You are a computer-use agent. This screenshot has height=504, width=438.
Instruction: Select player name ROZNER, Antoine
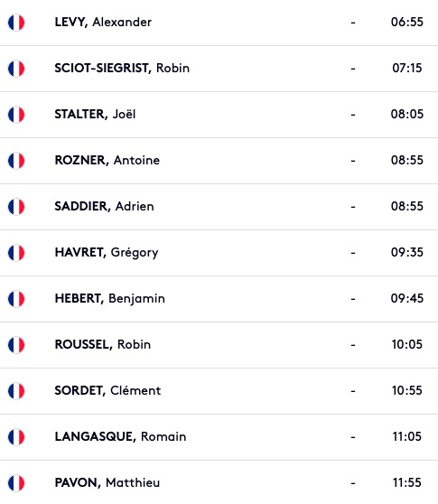(x=107, y=160)
